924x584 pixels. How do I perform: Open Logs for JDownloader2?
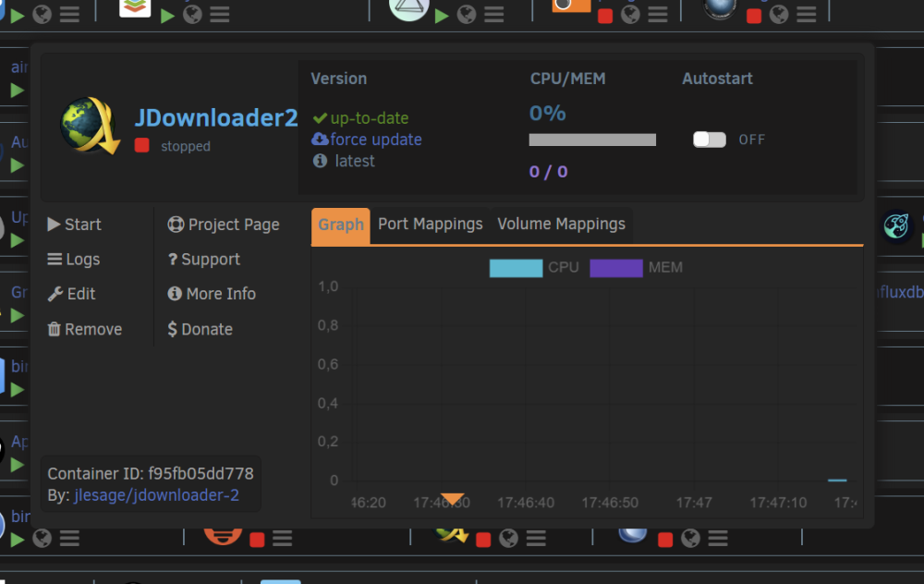pos(74,260)
